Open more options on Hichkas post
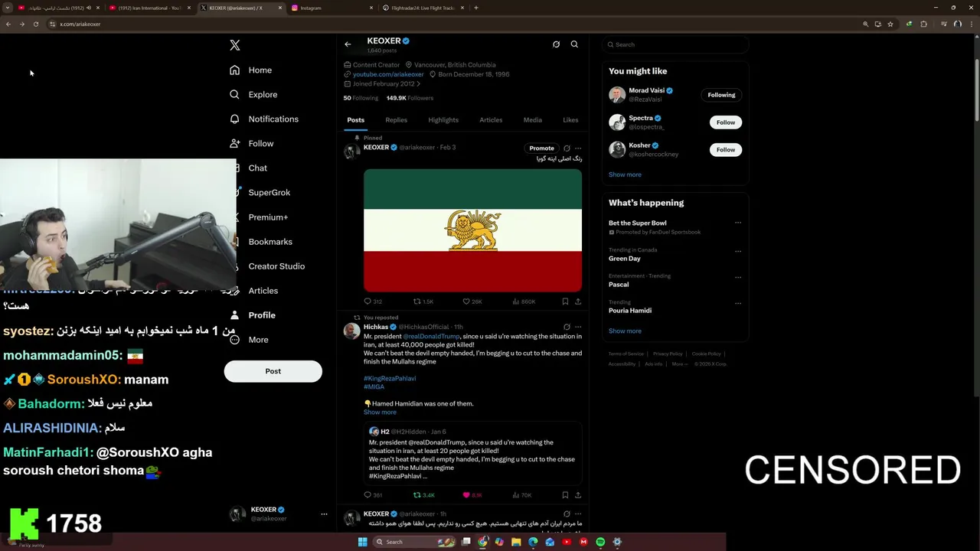This screenshot has height=551, width=980. point(578,327)
